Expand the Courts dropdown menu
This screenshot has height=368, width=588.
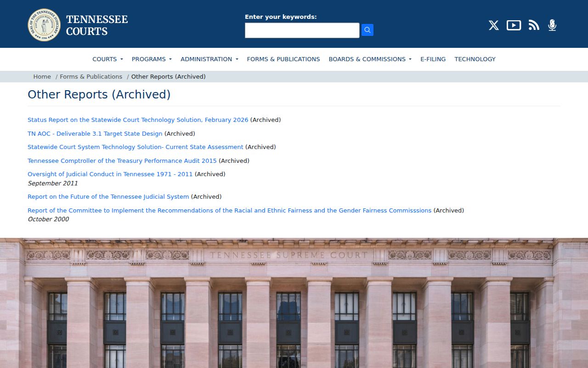(x=107, y=59)
